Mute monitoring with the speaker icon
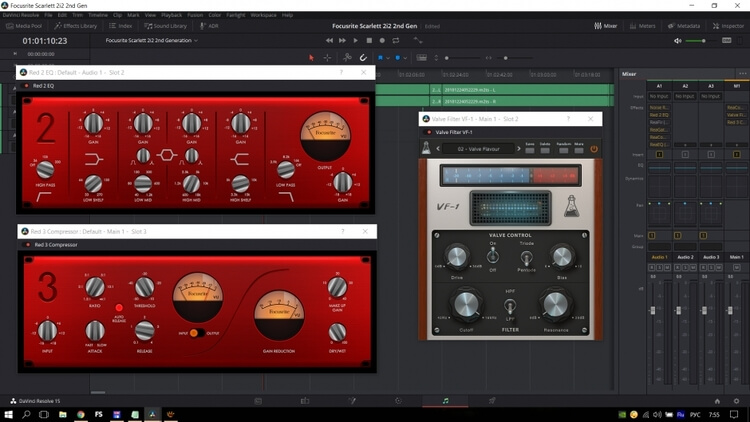The image size is (750, 422). pyautogui.click(x=677, y=41)
